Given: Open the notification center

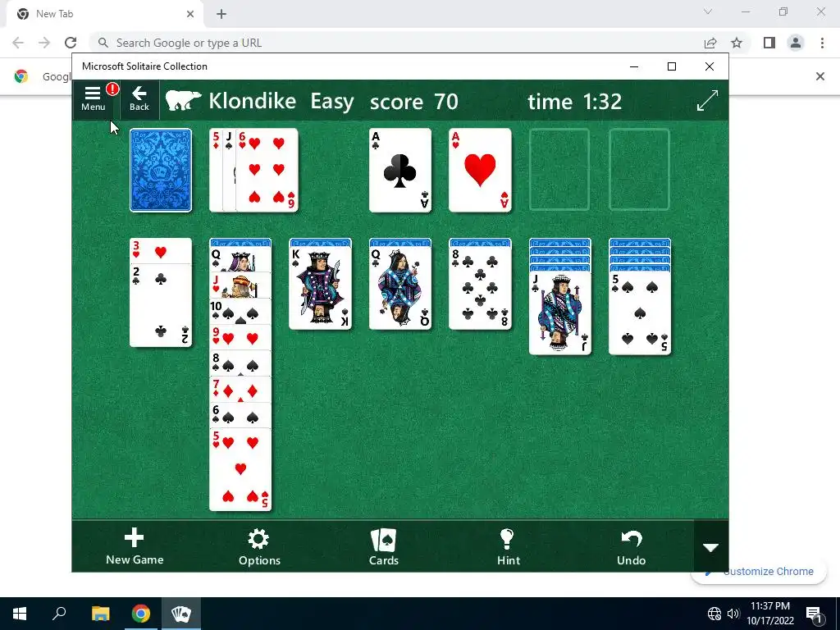Looking at the screenshot, I should tap(815, 614).
